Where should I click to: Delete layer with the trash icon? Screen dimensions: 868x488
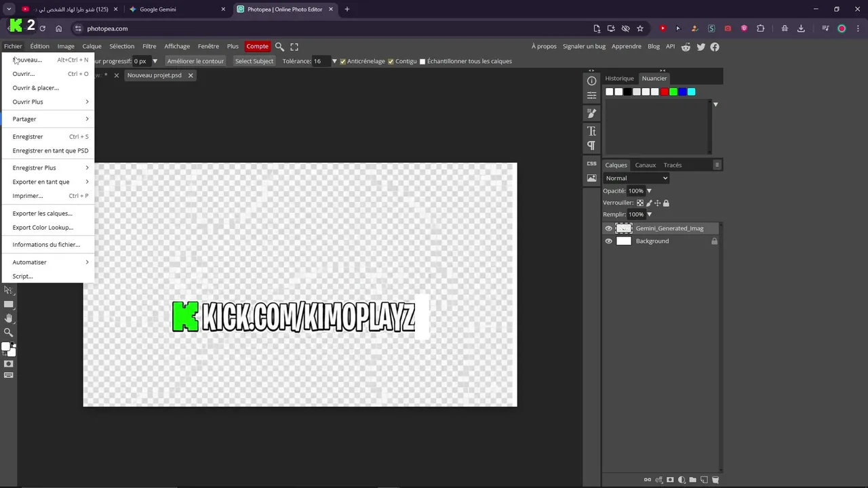pyautogui.click(x=715, y=480)
